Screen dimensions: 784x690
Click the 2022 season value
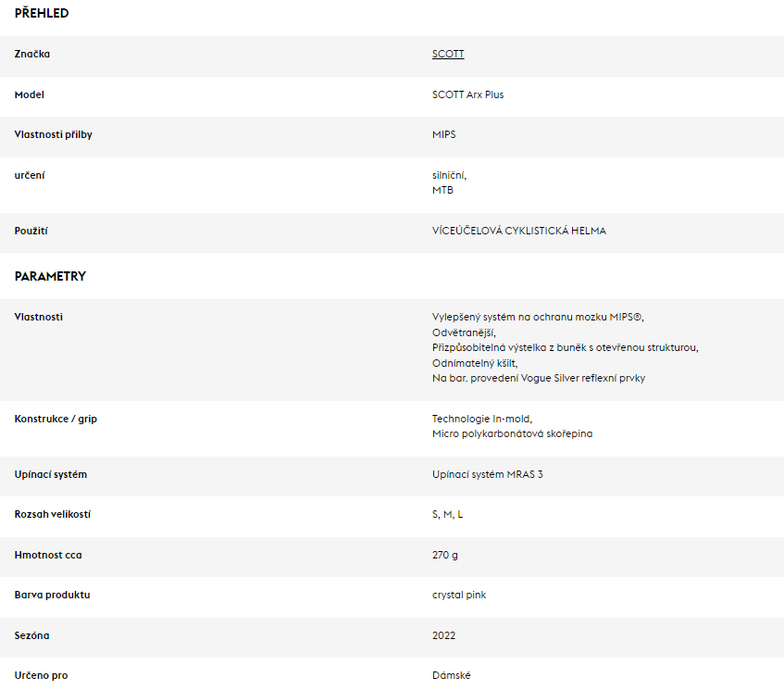pos(444,635)
